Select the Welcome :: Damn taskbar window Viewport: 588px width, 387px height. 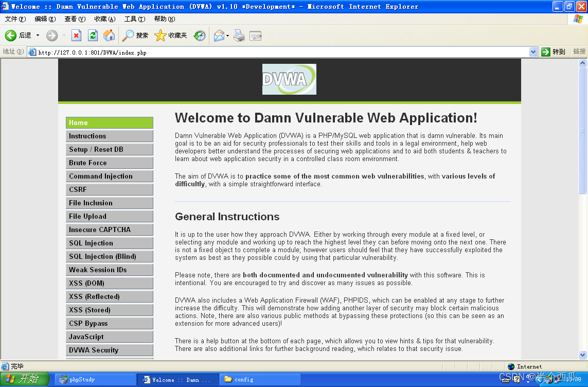point(178,379)
